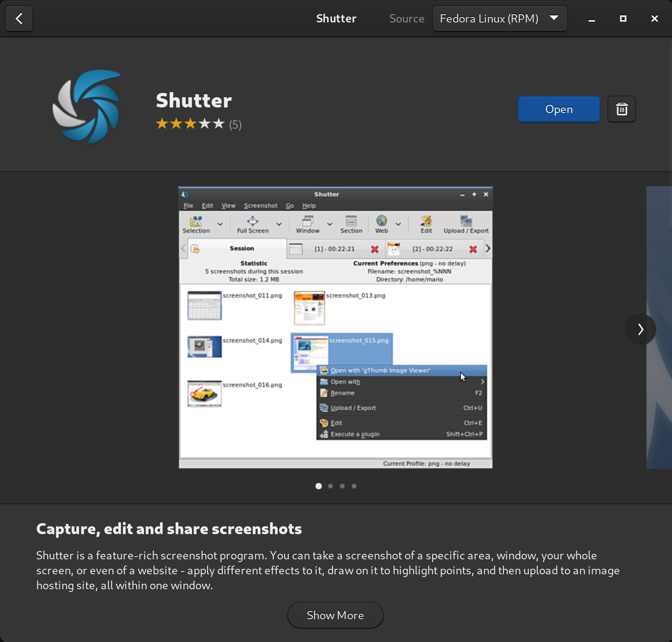Click the Screenshot menu in the preview
The image size is (672, 642).
(260, 205)
